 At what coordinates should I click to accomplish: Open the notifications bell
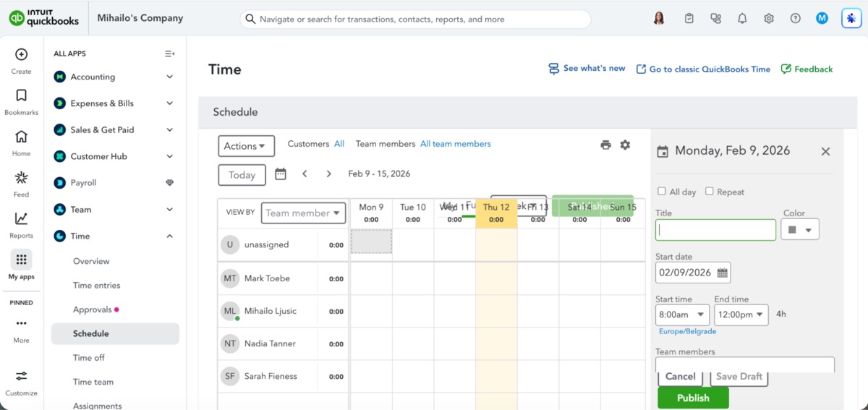742,19
